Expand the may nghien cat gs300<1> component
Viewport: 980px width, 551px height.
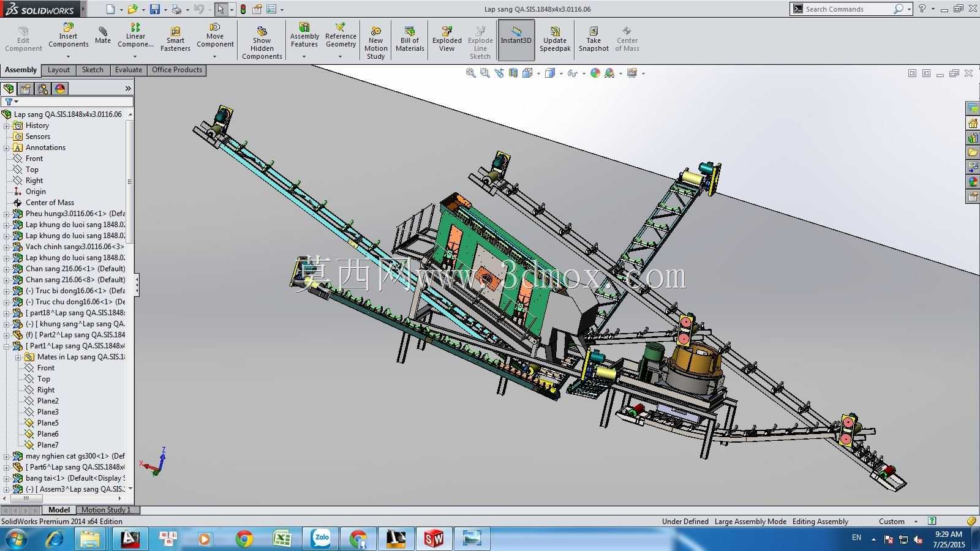(6, 456)
